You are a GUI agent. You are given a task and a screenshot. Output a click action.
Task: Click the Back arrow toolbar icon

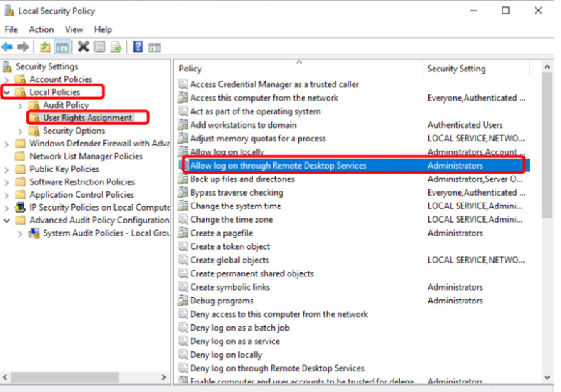(7, 47)
